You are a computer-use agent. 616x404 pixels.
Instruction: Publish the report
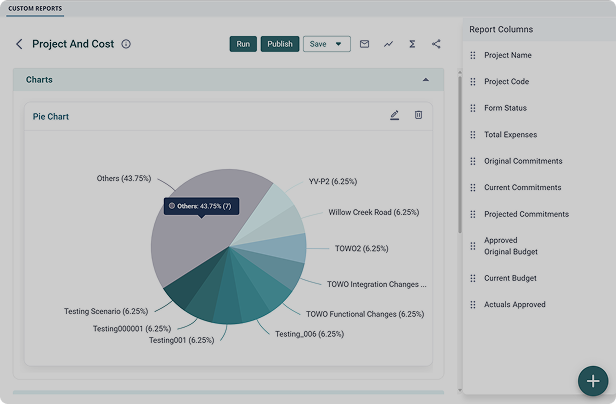(x=280, y=44)
